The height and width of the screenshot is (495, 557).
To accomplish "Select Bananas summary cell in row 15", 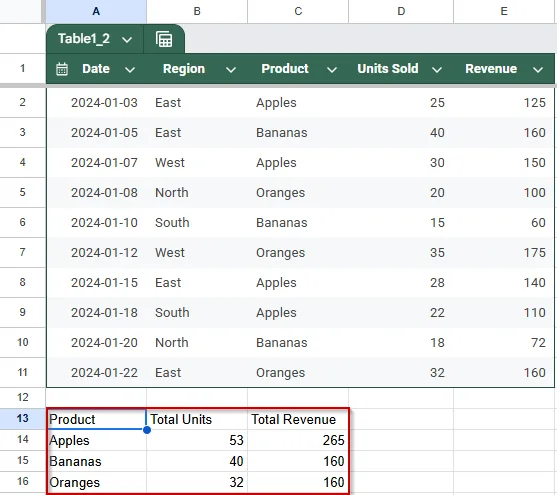I will pyautogui.click(x=96, y=461).
